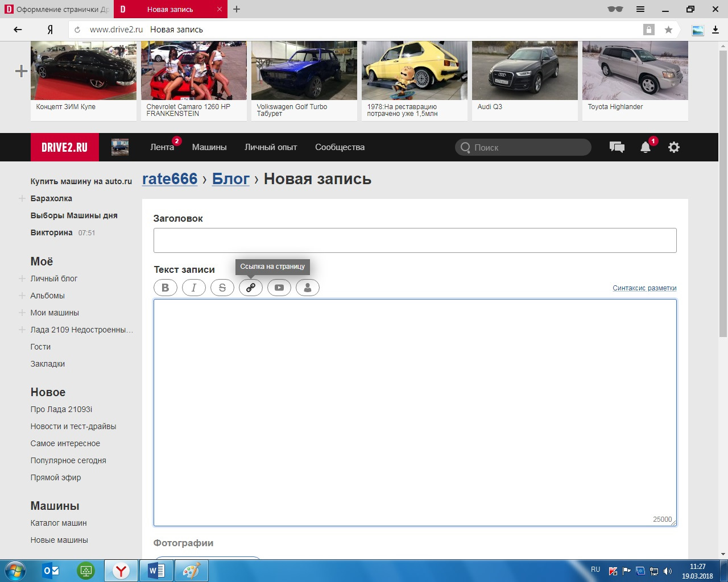This screenshot has height=582, width=728.
Task: Expand the Лада 2109 sidebar item
Action: (x=22, y=330)
